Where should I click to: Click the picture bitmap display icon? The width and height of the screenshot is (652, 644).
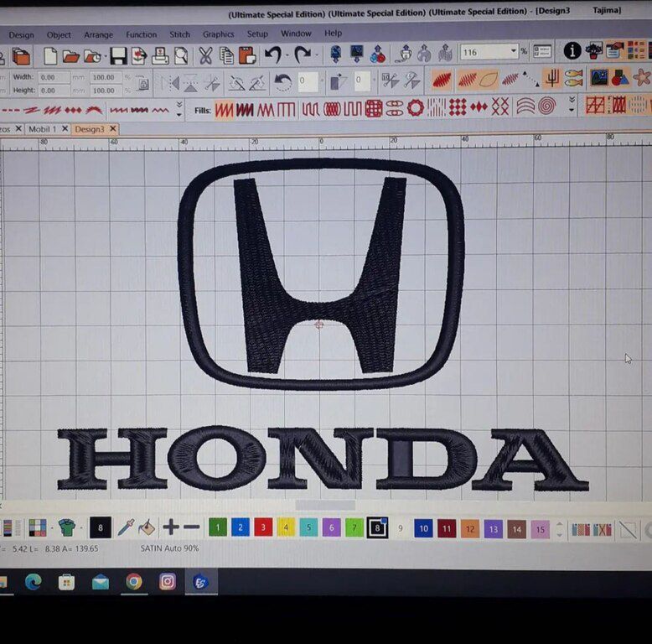599,78
